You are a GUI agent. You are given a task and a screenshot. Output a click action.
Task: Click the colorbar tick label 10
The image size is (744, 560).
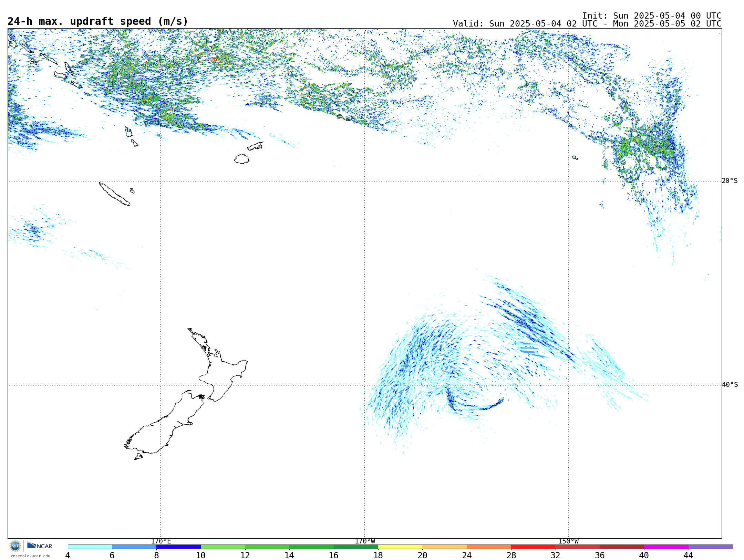pyautogui.click(x=201, y=555)
